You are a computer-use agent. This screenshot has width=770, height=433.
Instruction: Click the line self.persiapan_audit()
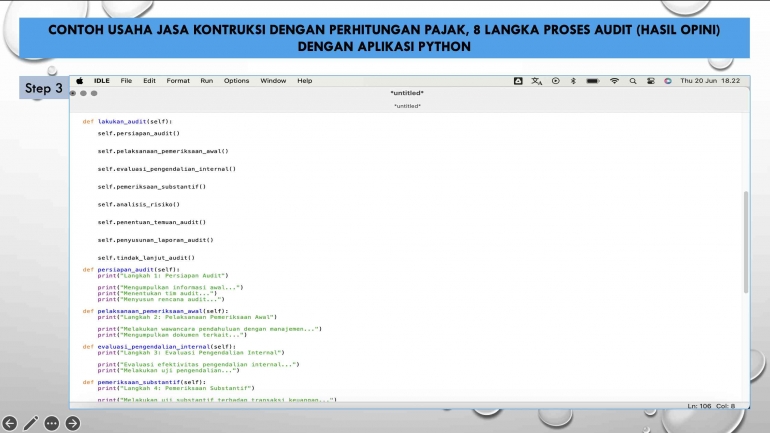(138, 133)
